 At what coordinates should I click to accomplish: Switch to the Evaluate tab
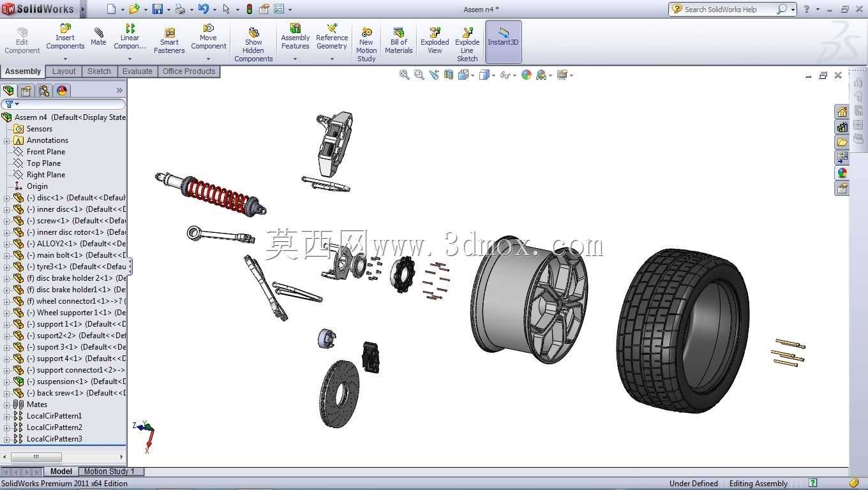tap(137, 71)
